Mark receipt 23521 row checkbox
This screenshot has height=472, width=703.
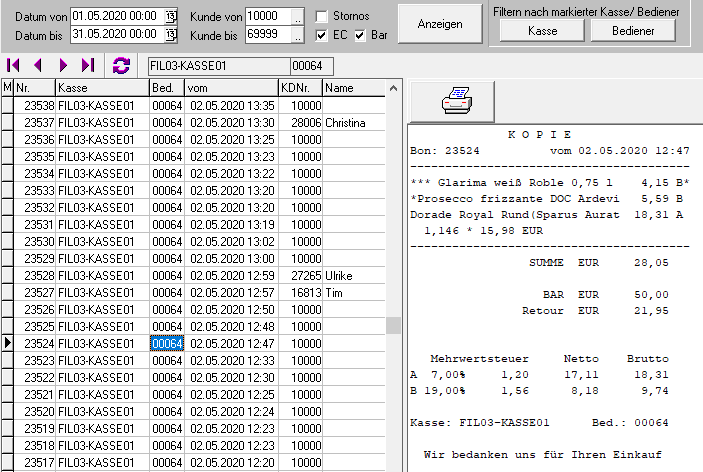click(7, 394)
